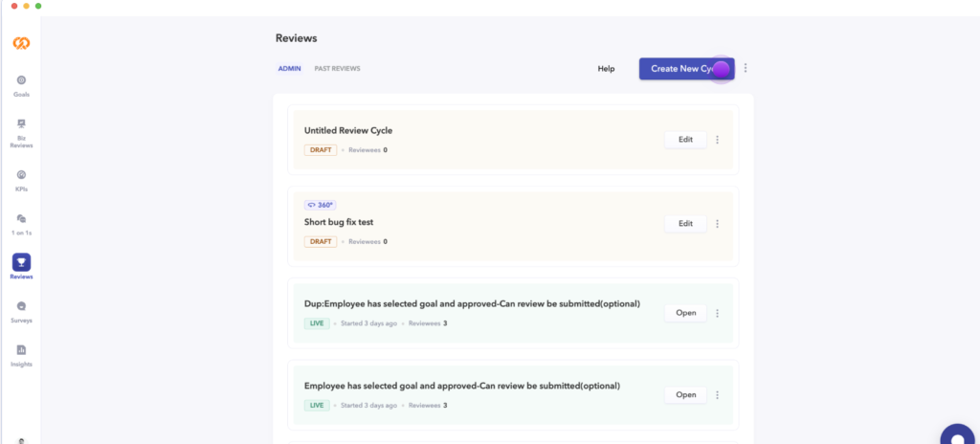Click the orange app logo in sidebar

tap(21, 44)
